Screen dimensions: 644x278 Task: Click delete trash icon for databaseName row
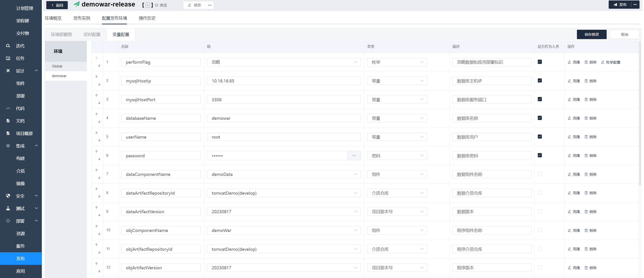[586, 118]
